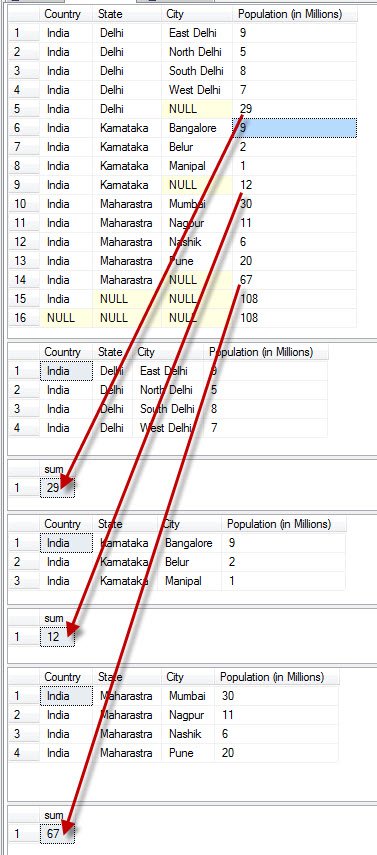Select population 67 in top grid row 14

tap(295, 280)
